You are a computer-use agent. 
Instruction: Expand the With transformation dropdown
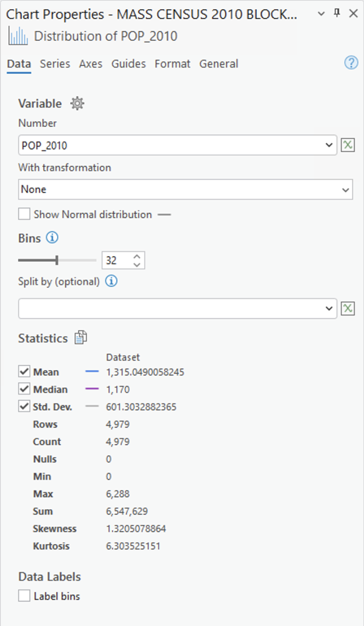345,189
